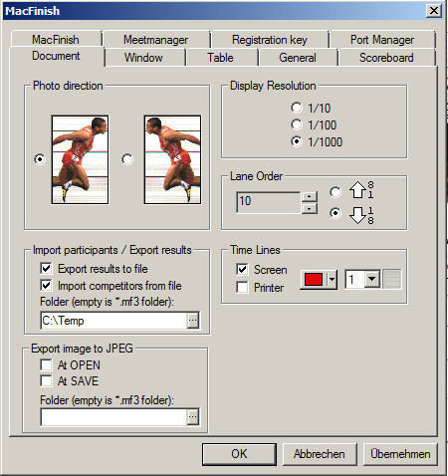The image size is (448, 476).
Task: Open the Port Manager tab
Action: 382,40
